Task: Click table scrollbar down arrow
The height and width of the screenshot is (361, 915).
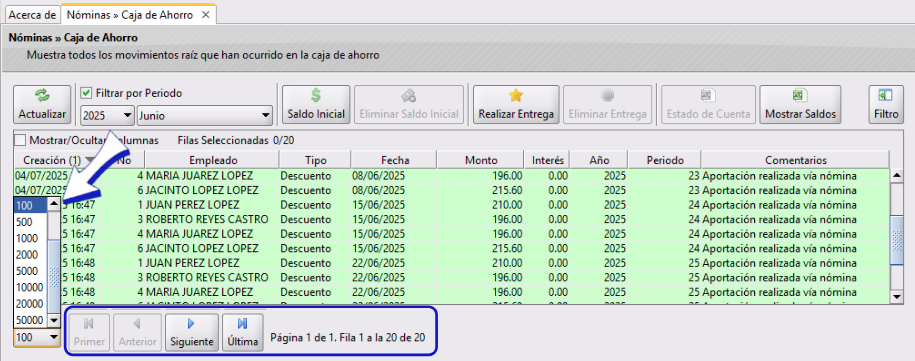Action: (x=897, y=298)
